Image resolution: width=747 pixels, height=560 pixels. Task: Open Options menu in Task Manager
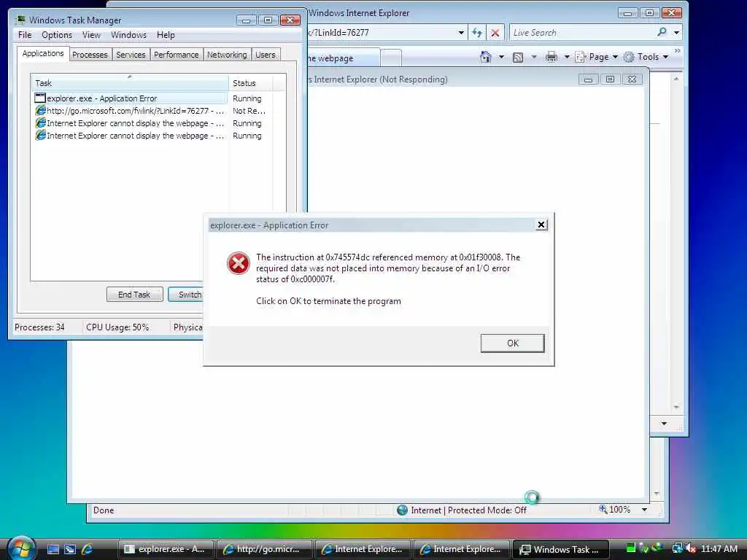[x=57, y=35]
